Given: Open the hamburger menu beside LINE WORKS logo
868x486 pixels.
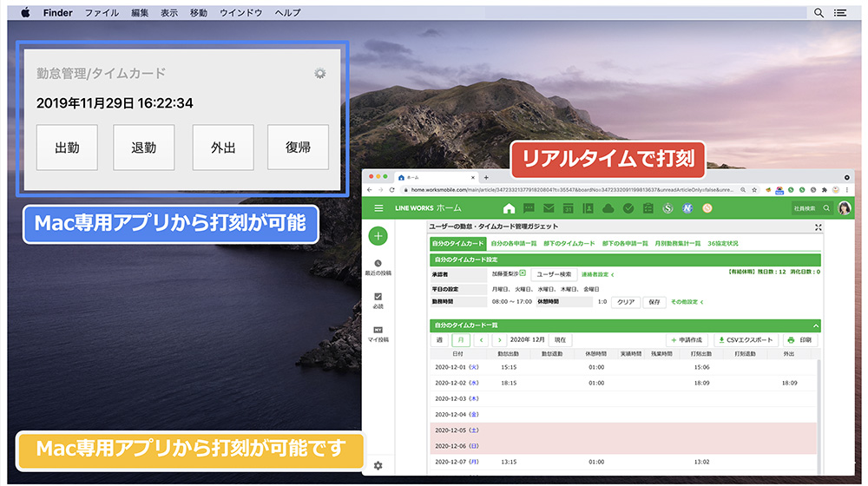Looking at the screenshot, I should [378, 208].
